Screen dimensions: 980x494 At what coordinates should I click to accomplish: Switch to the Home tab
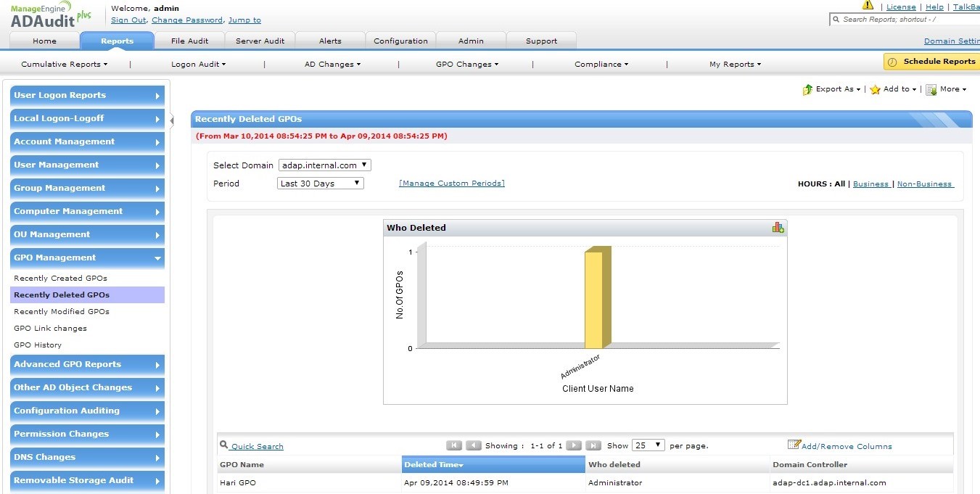click(45, 41)
